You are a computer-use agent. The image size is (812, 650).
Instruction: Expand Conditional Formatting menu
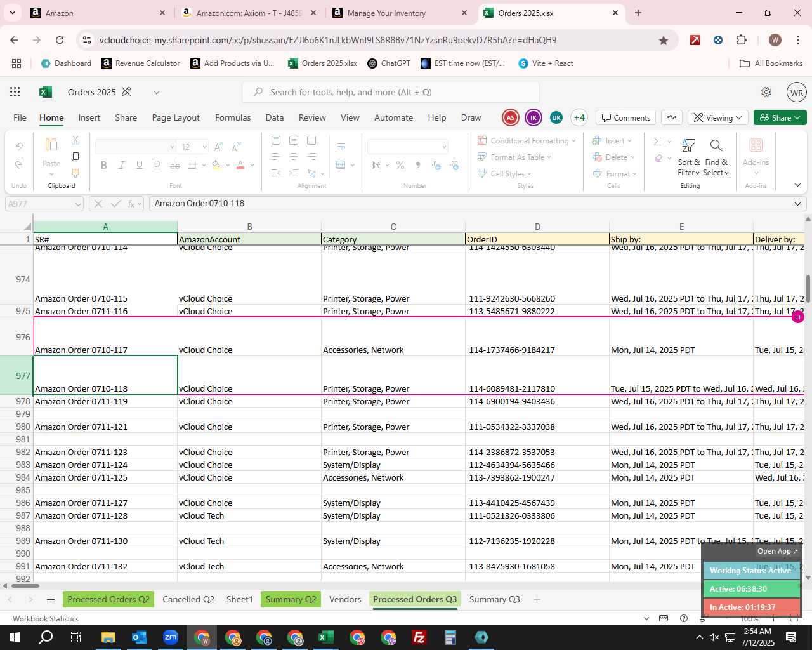pos(573,141)
